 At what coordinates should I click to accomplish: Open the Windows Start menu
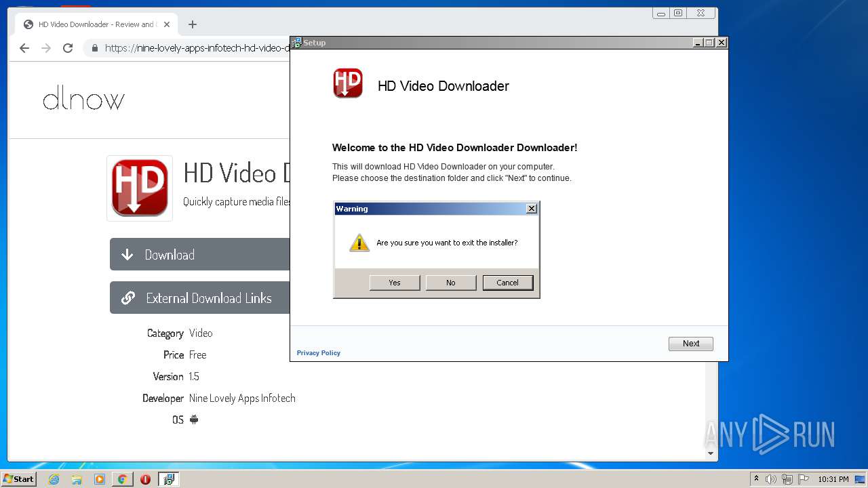pyautogui.click(x=18, y=479)
